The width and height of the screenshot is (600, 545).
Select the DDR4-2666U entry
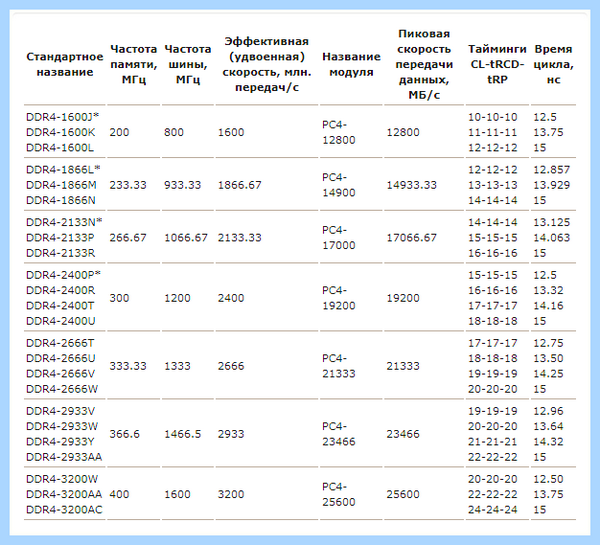tap(60, 358)
